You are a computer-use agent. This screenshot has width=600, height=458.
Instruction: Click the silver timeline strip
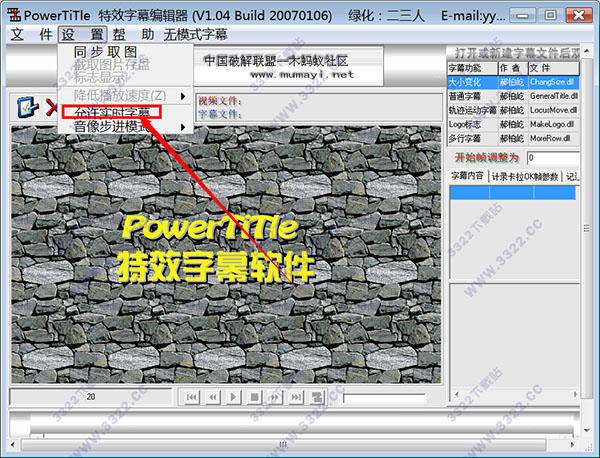pos(293,424)
